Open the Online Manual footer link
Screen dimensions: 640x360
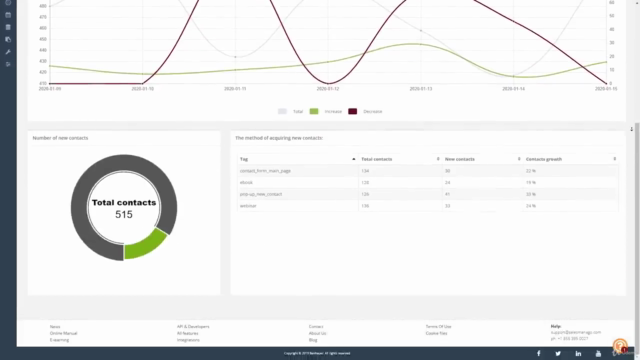(64, 333)
